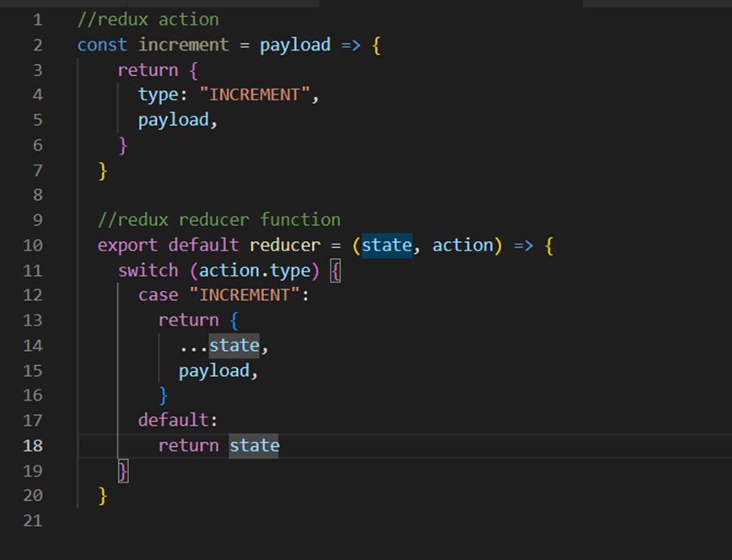Place cursor on the "reducer" identifier
Viewport: 732px width, 560px height.
point(285,245)
